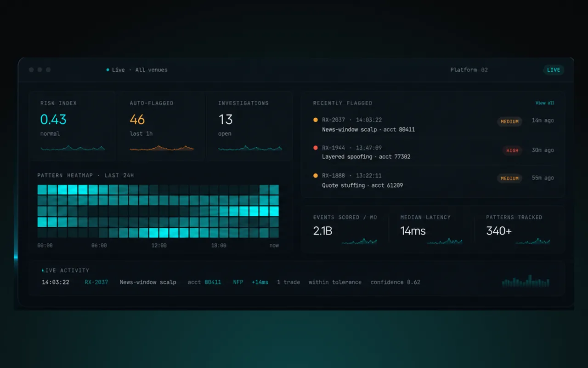Click the Platform 02 label
The image size is (588, 368).
[x=469, y=70]
